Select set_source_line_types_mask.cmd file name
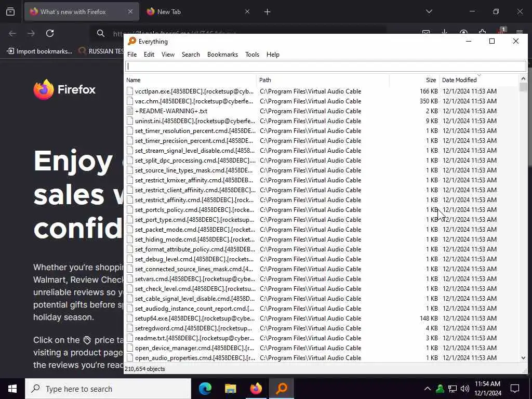This screenshot has height=399, width=532. click(194, 170)
